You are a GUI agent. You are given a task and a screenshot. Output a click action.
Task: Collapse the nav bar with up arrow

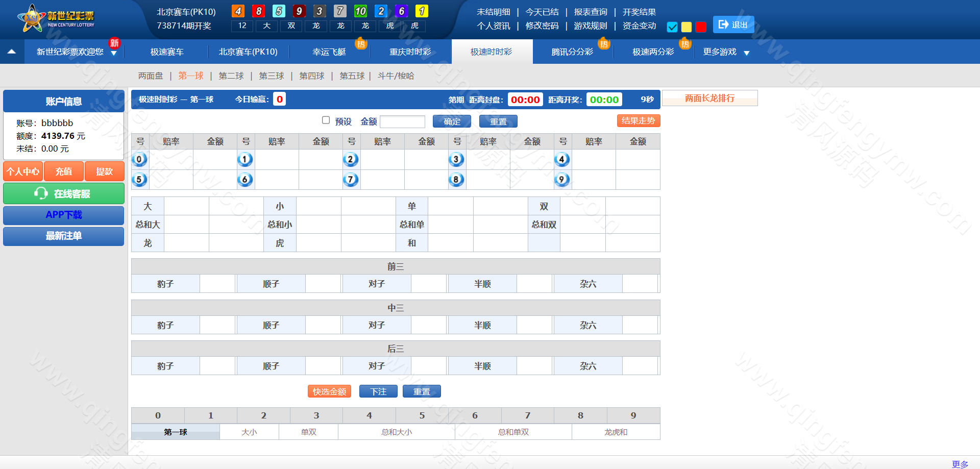tap(12, 52)
